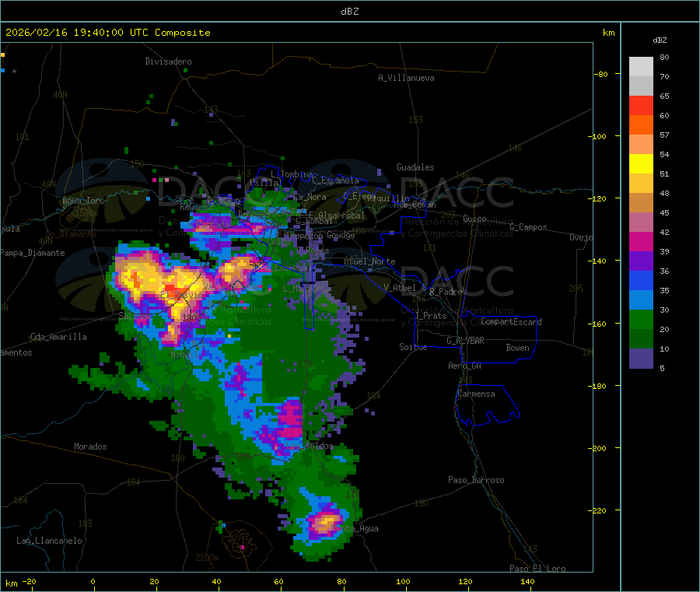Select the 'Soitue' place label

click(413, 346)
